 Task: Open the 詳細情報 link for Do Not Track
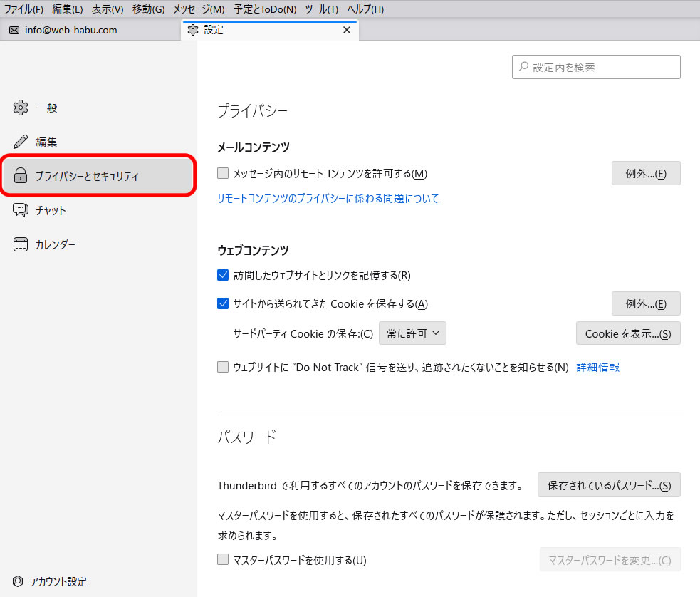tap(597, 368)
